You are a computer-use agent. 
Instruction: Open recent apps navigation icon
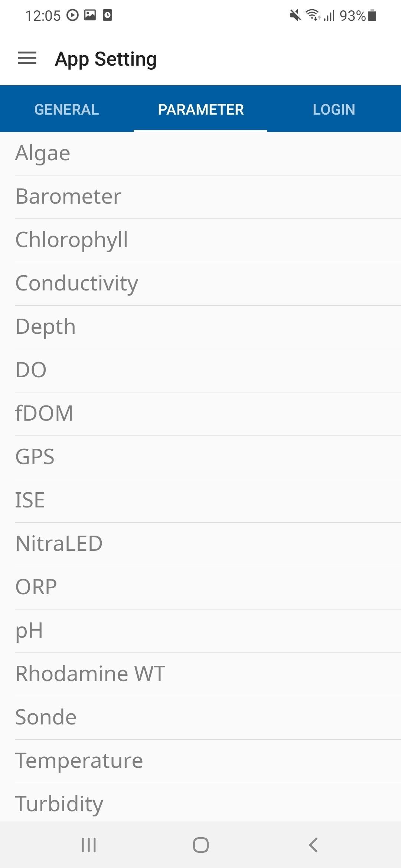89,845
